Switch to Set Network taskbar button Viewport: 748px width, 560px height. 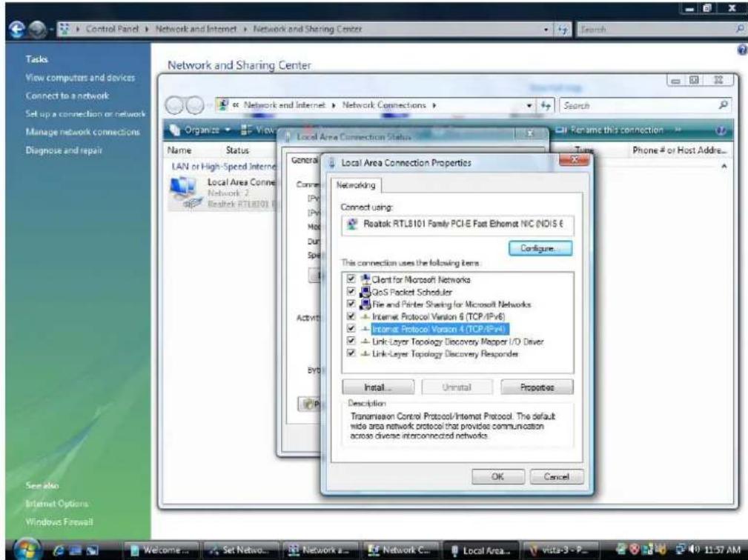point(242,550)
